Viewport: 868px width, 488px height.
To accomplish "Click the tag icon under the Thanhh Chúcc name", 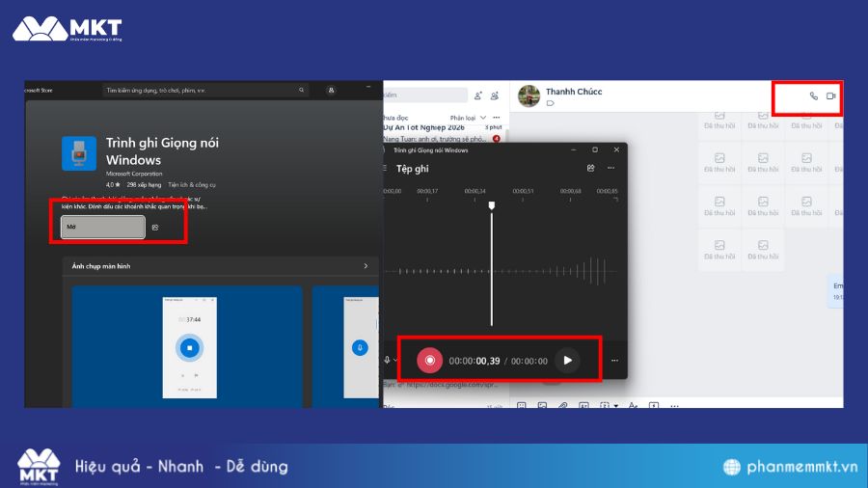I will [550, 103].
